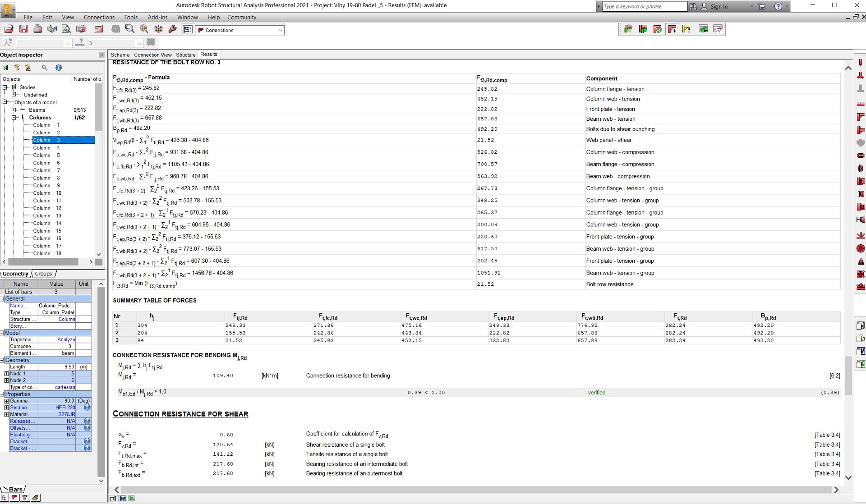Switch to the Groups tab
Screen dimensions: 866x504
[x=44, y=274]
